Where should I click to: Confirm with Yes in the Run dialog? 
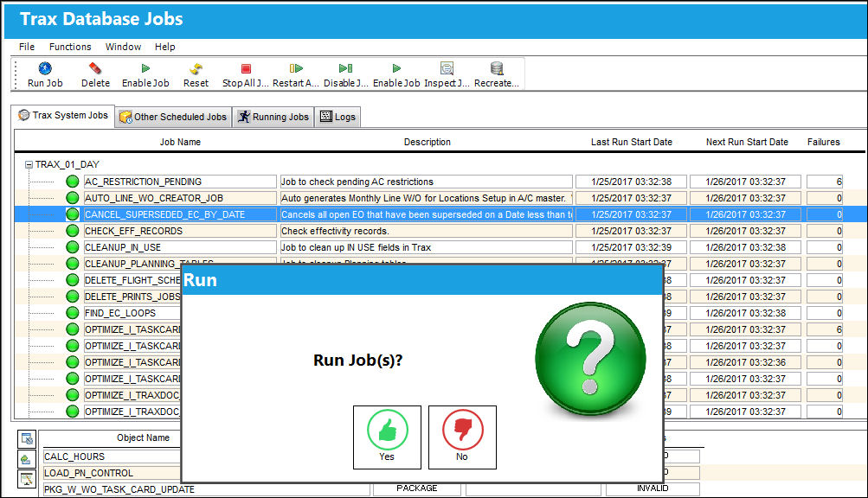[387, 437]
